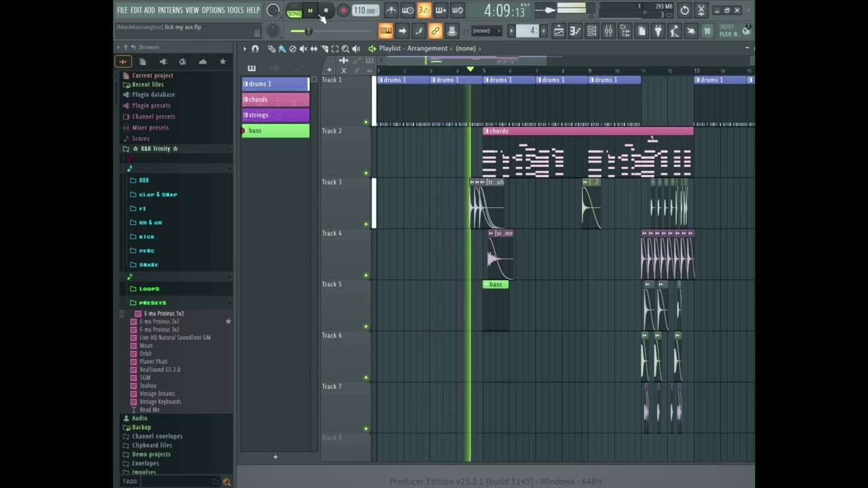Toggle the countdown before recording

click(424, 10)
